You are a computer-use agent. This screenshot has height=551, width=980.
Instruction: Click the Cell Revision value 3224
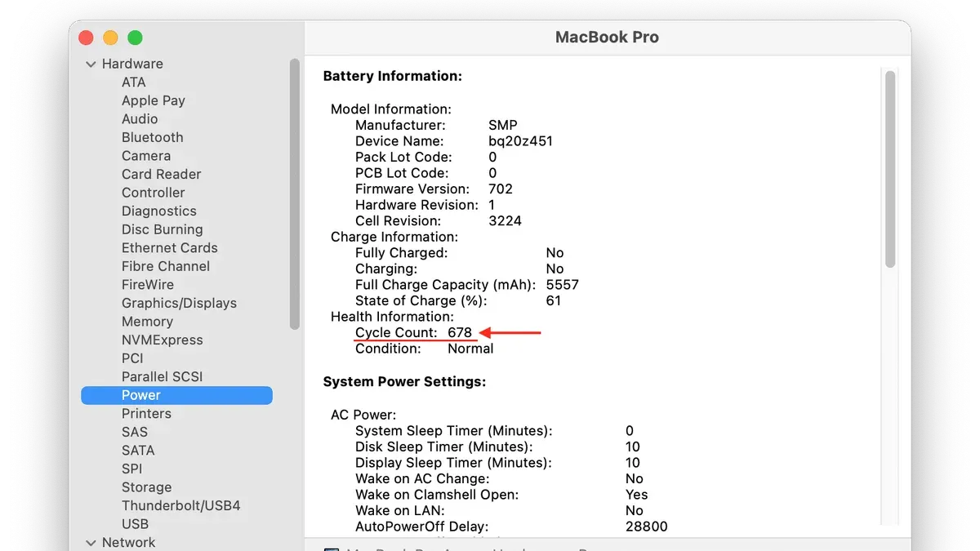tap(505, 220)
